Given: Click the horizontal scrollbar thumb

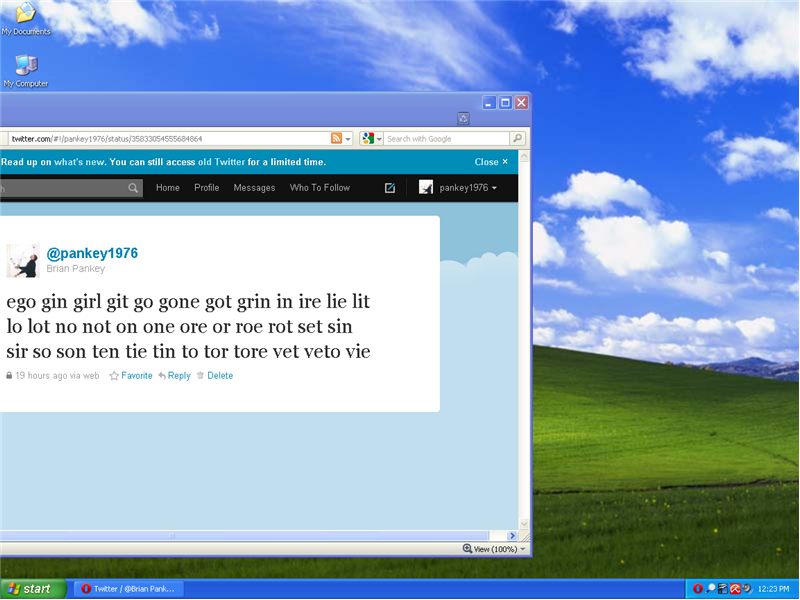Looking at the screenshot, I should (244, 536).
